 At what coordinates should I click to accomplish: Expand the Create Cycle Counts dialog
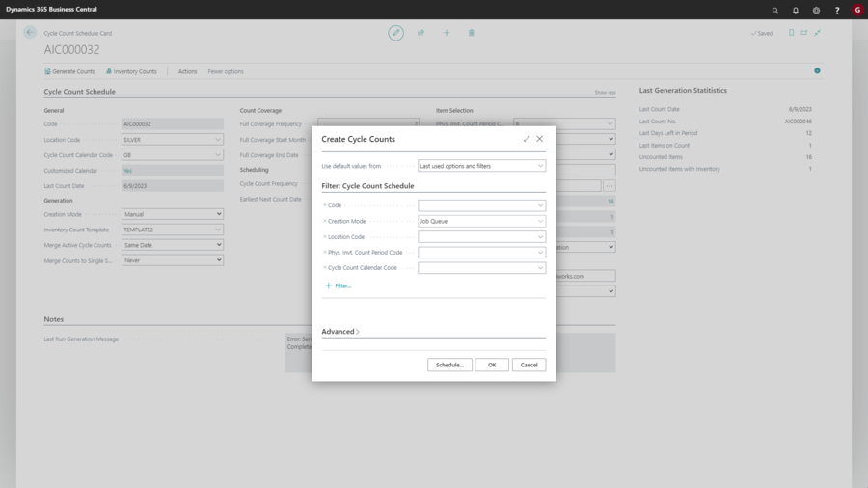(x=527, y=139)
